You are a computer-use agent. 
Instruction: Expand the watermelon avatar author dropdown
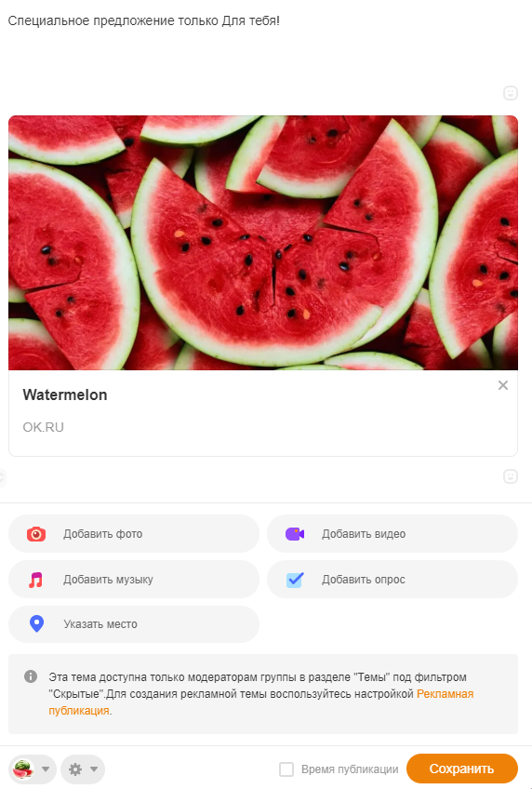33,769
